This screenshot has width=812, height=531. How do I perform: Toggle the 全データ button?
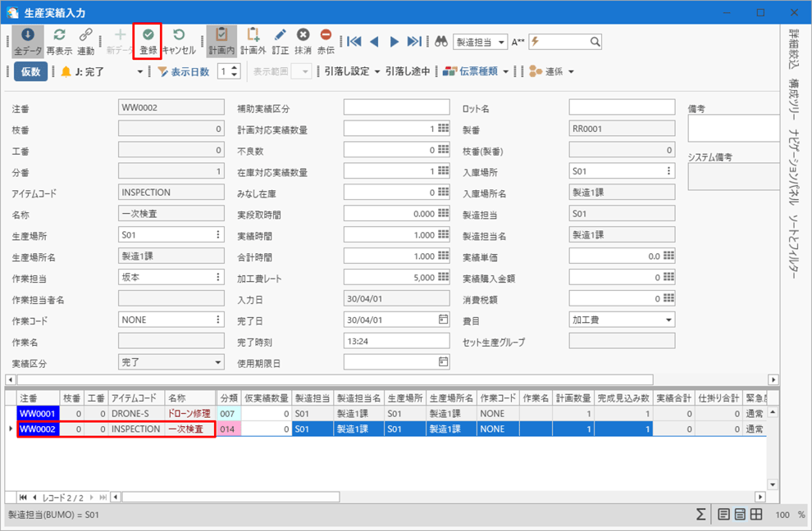point(27,40)
